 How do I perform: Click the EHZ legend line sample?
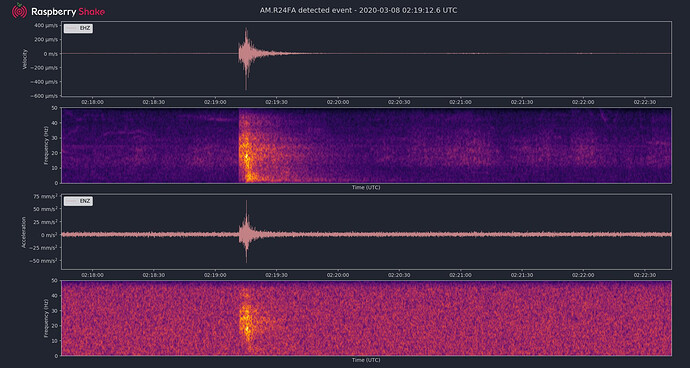[x=72, y=28]
